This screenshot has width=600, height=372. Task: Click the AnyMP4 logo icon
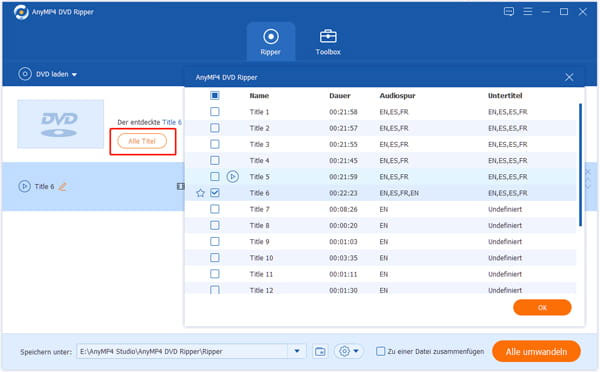point(21,12)
